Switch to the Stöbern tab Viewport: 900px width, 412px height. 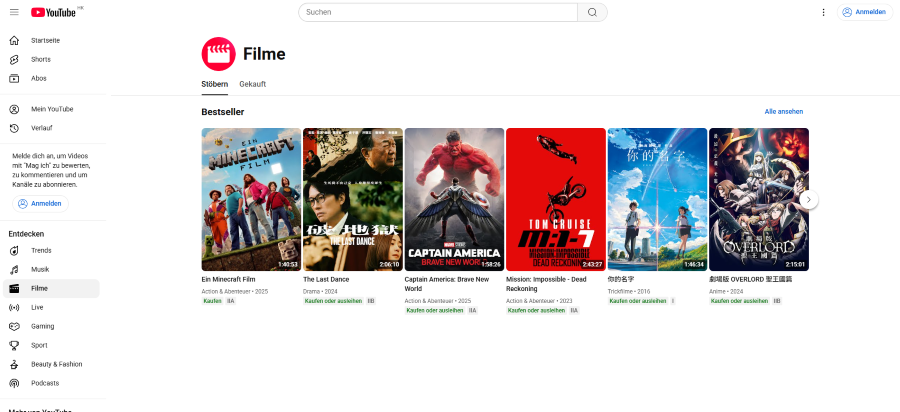pos(215,84)
